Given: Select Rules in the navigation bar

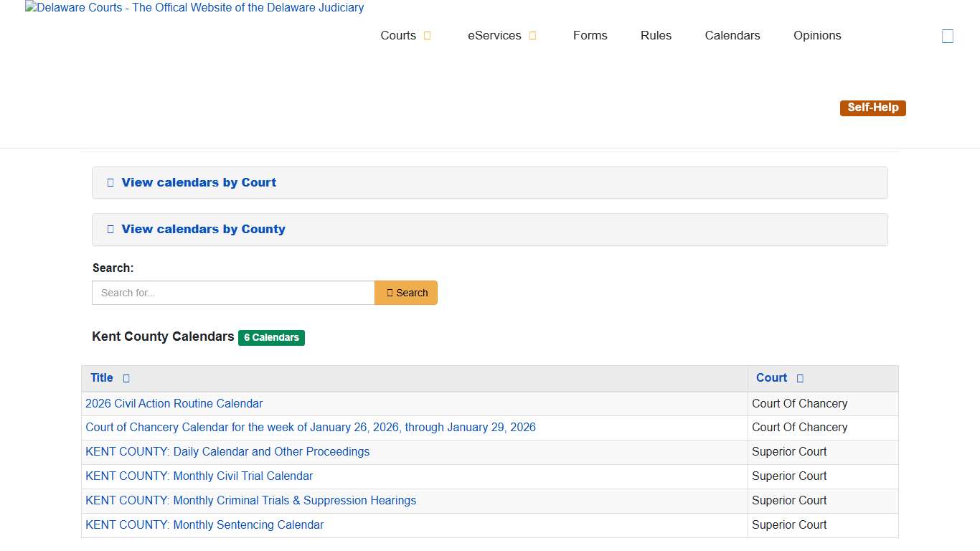Looking at the screenshot, I should click(656, 35).
